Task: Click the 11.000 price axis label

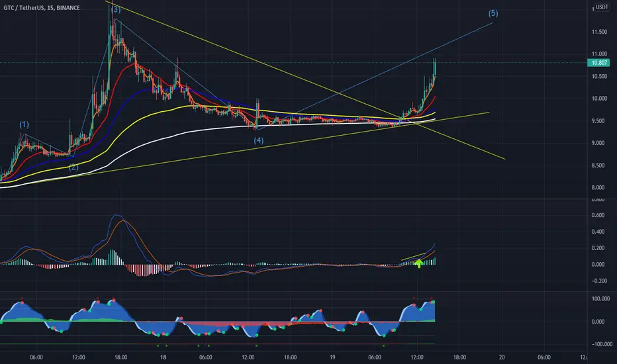Action: coord(599,54)
